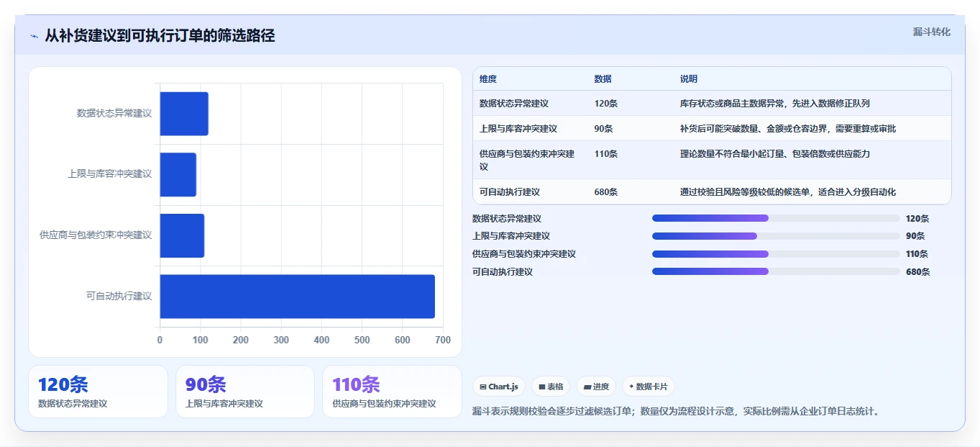The image size is (980, 447).
Task: Open the 110条 供应商与包装约束冲突建议 data card
Action: coord(392,392)
